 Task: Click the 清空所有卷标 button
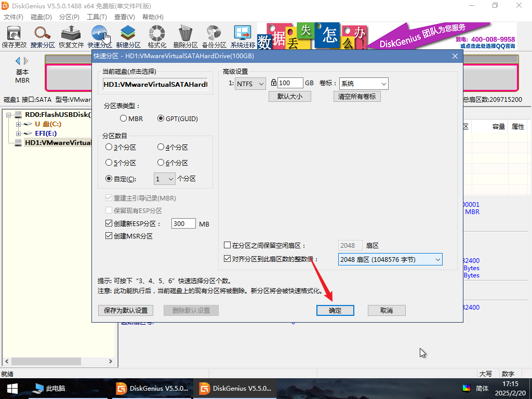(357, 96)
